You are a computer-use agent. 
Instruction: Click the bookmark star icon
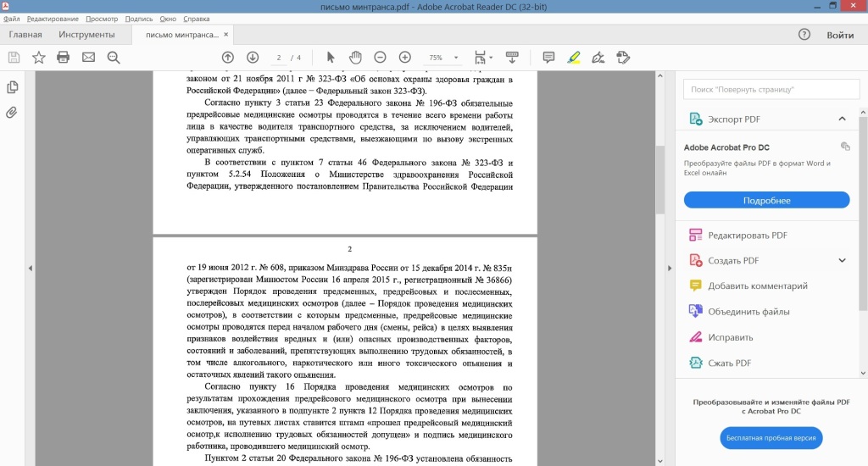pos(38,58)
